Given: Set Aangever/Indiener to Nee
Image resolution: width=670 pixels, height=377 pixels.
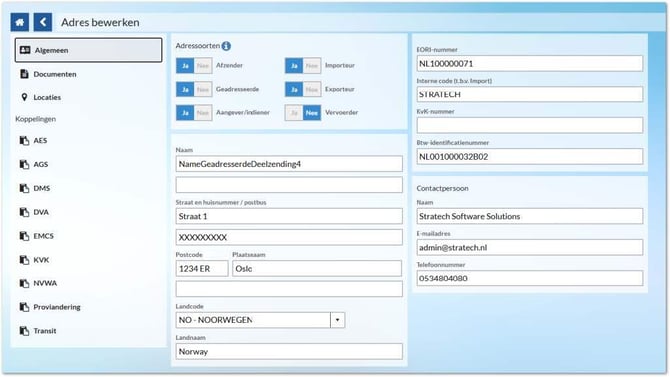Looking at the screenshot, I should (203, 113).
